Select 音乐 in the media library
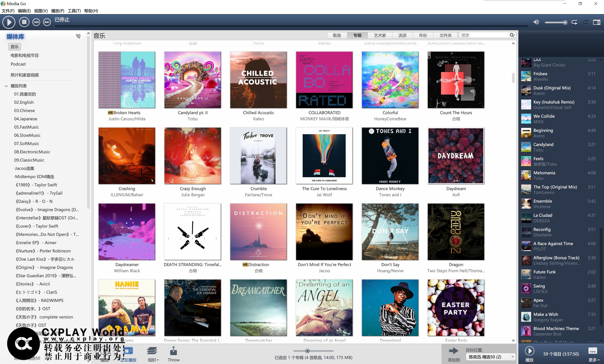 tap(14, 46)
